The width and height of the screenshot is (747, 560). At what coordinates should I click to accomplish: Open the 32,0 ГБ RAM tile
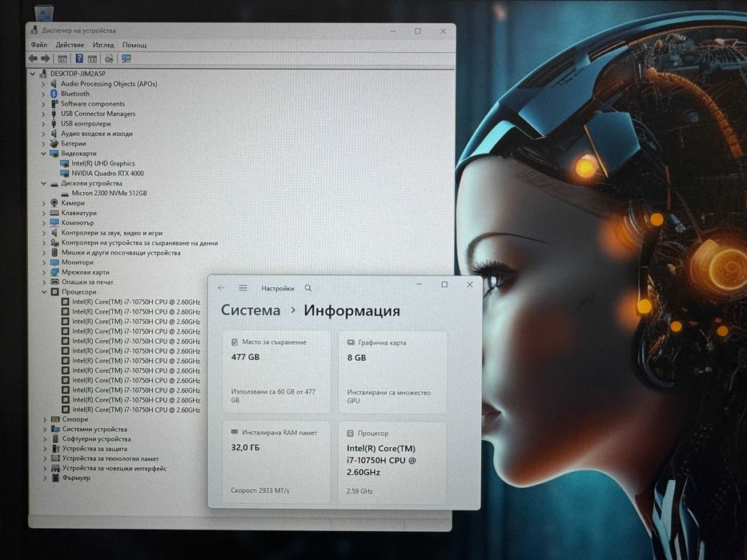(276, 462)
